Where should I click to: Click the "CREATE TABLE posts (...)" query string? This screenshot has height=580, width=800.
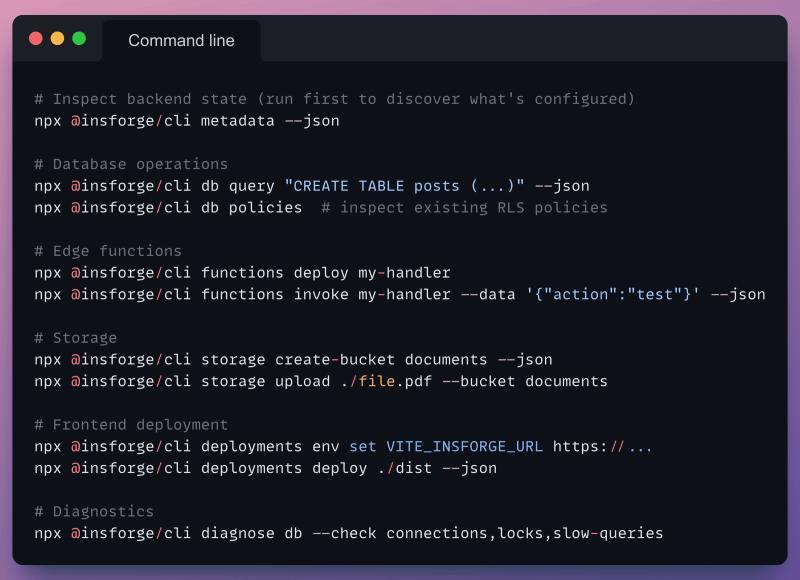click(x=404, y=186)
